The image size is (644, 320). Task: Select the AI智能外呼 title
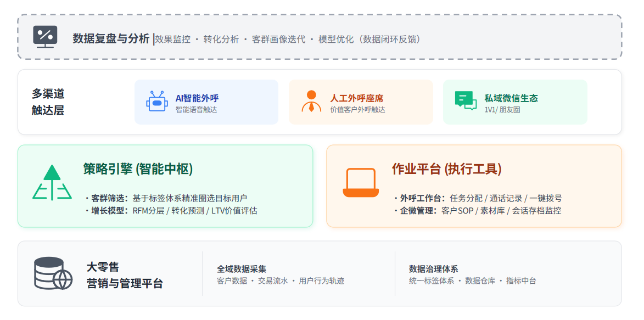[197, 98]
